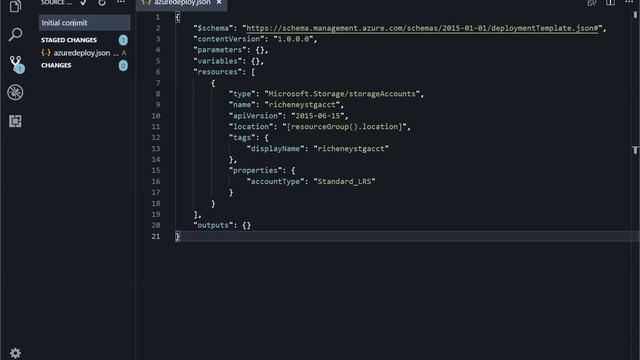Screen dimensions: 640x360
Task: Open staged file azuredeploy.json
Action: (84, 53)
